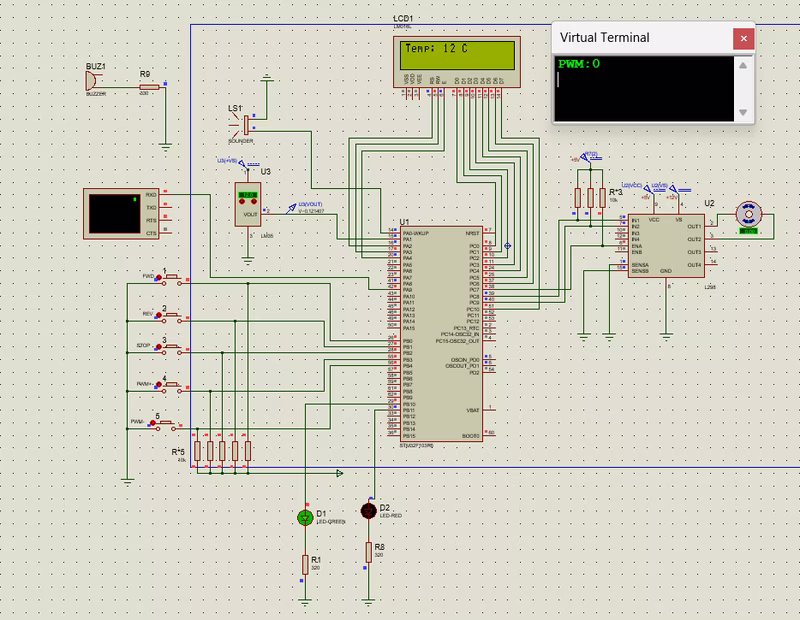Click the VBAT pin label on U1
This screenshot has height=620, width=800.
(473, 410)
